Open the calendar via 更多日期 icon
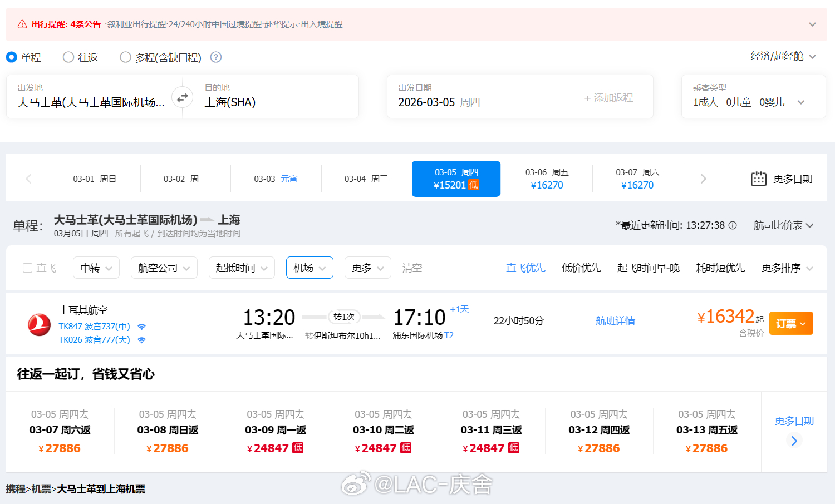This screenshot has width=835, height=504. [x=759, y=179]
